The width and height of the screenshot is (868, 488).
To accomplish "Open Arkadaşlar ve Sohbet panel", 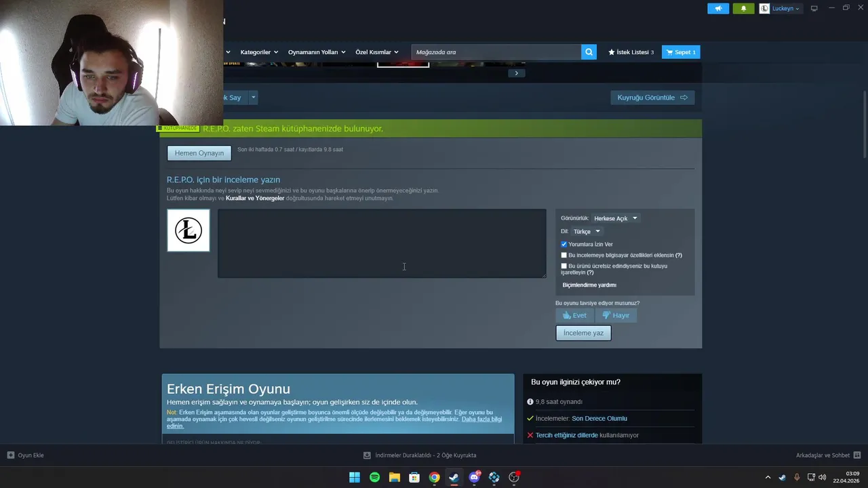I will click(828, 455).
